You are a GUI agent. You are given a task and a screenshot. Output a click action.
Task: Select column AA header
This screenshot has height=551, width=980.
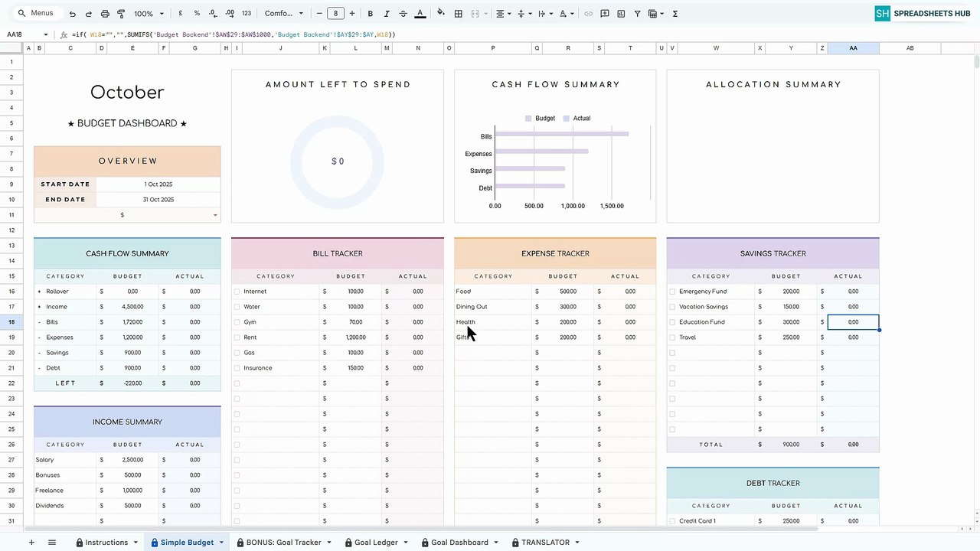tap(853, 48)
